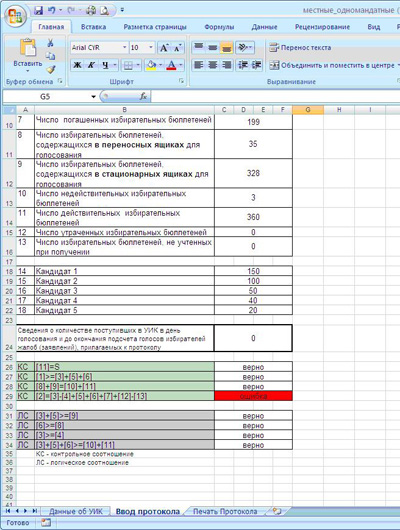Save the workbook from the quick access toolbar
Viewport: 400px width, 530px height.
coord(39,10)
